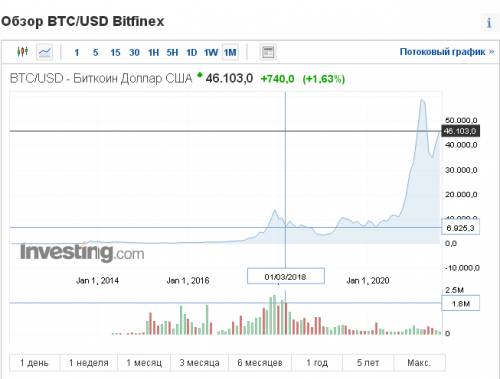Screen dimensions: 500x379
Task: Click the 2.5M volume axis label
Action: 454,290
